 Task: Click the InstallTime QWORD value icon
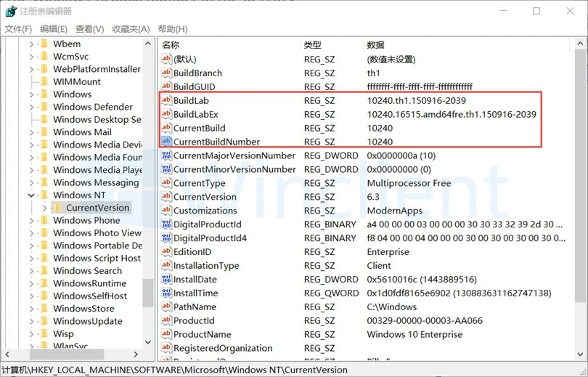(166, 293)
